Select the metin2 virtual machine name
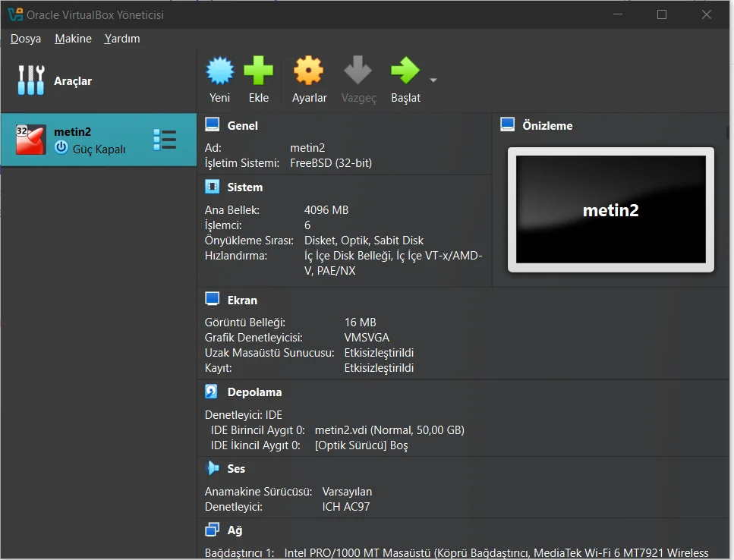The width and height of the screenshot is (734, 560). (73, 132)
